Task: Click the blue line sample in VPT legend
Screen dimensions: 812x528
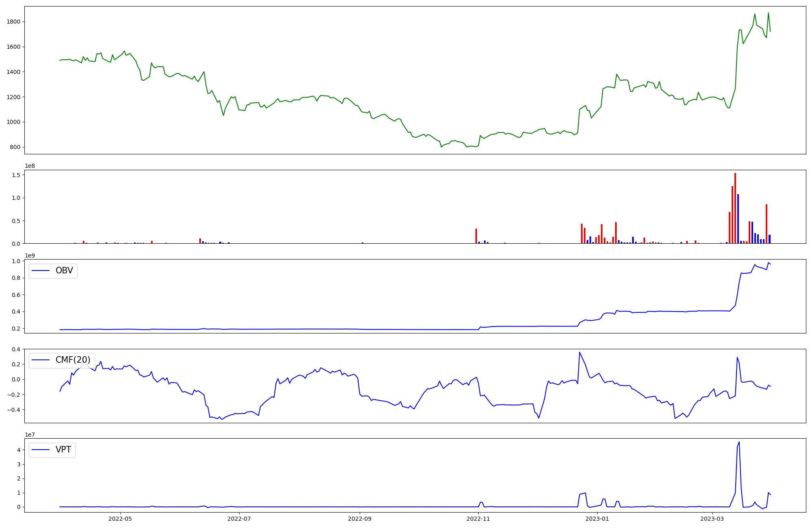Action: point(41,450)
